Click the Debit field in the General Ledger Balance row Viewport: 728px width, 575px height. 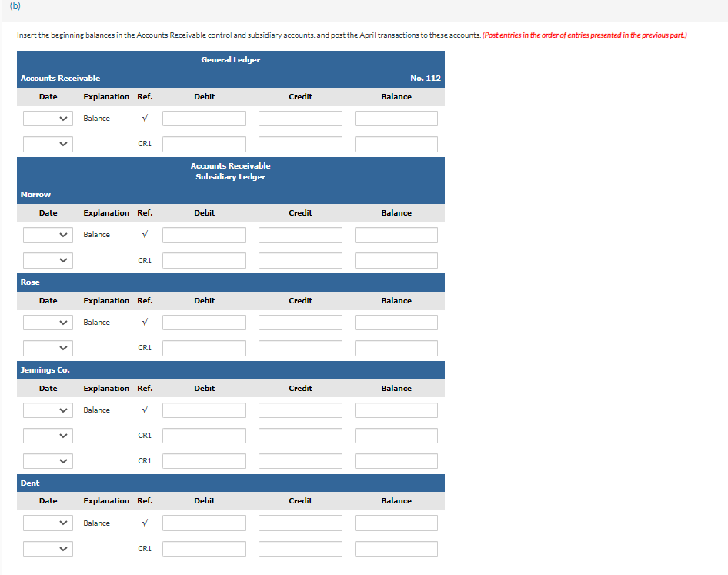coord(204,118)
